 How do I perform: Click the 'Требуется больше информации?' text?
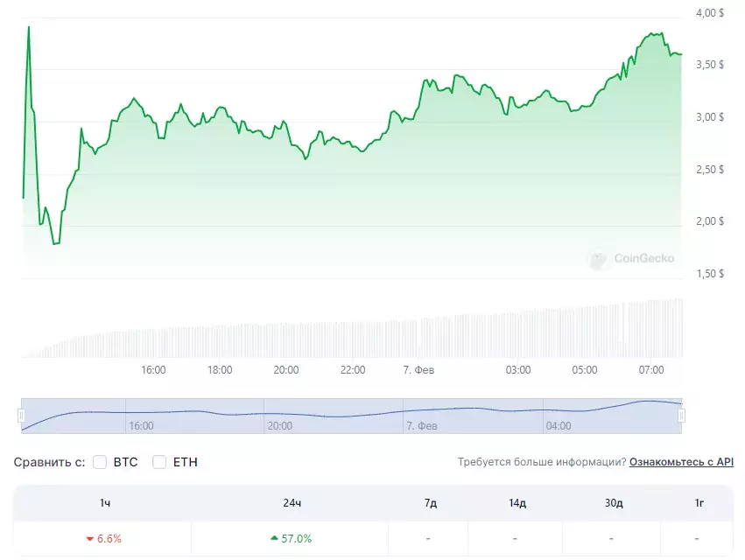click(542, 462)
